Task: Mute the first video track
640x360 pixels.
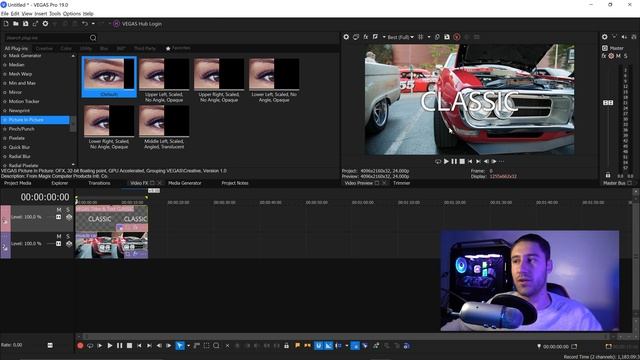Action: pos(59,210)
